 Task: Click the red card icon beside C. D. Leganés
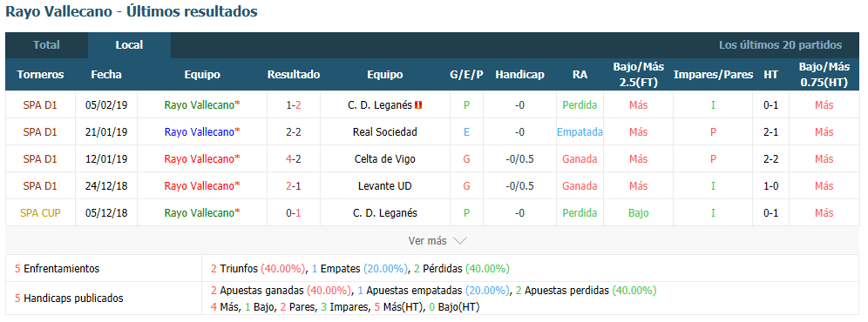pos(418,105)
